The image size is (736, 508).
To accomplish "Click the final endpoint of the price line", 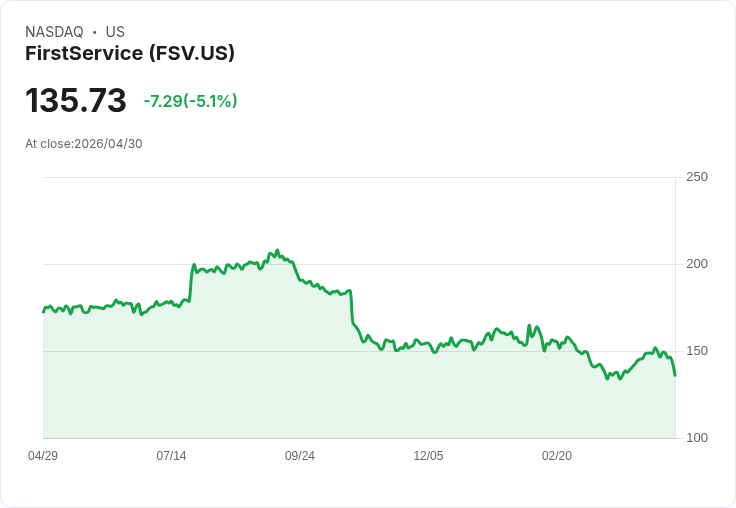I will [675, 375].
